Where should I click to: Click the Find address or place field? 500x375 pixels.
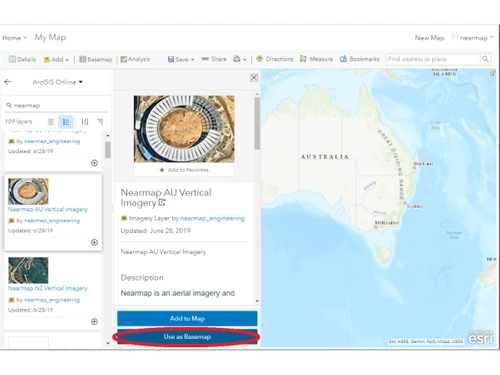point(433,59)
